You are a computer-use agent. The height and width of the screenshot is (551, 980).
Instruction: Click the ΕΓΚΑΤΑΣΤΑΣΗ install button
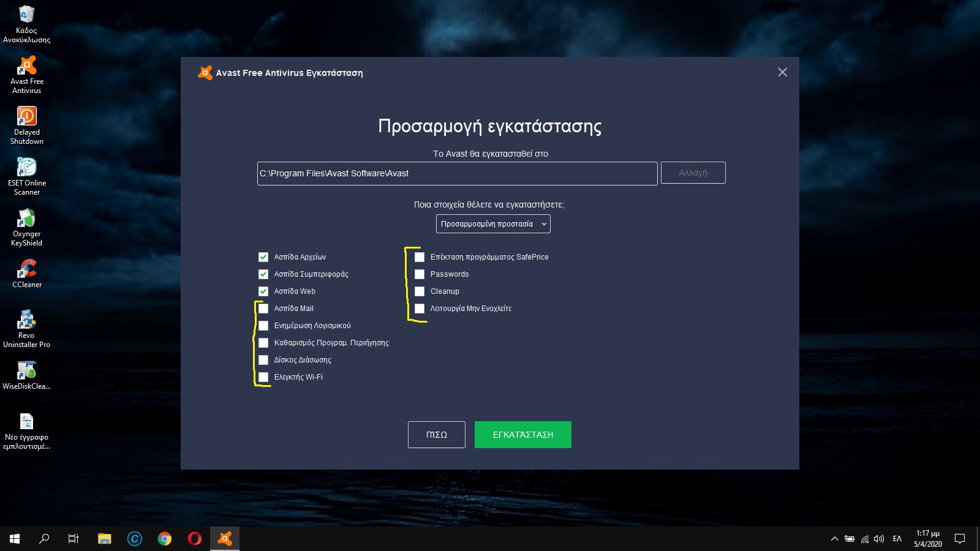[523, 435]
